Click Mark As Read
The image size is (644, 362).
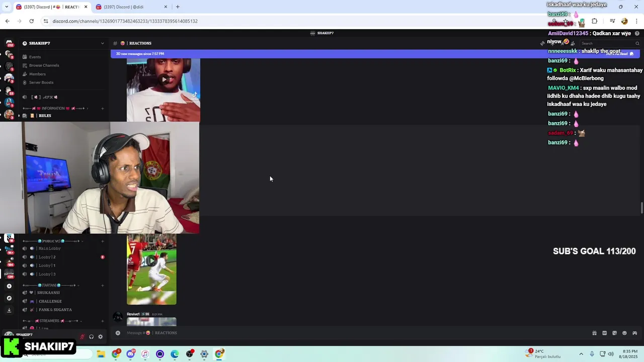click(620, 54)
